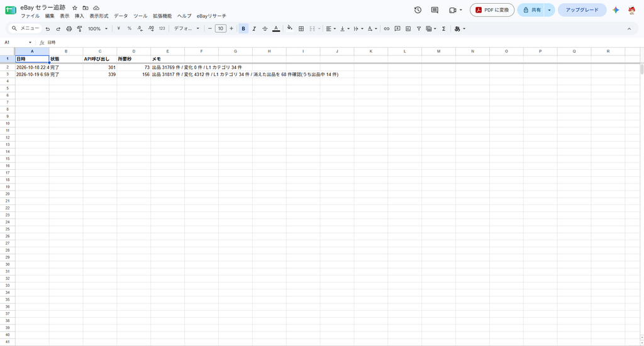Insert a link into the cell
The height and width of the screenshot is (346, 644).
coord(387,29)
